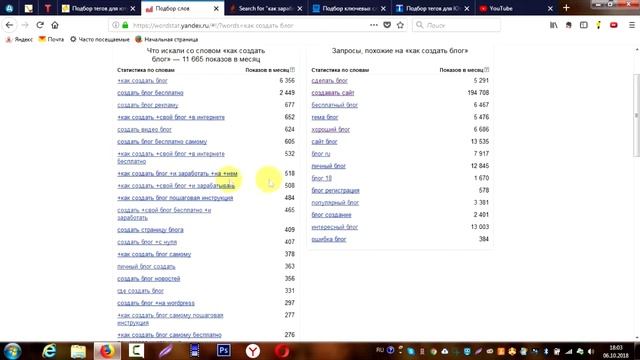640x360 pixels.
Task: Open similar query "блог ru"
Action: pyautogui.click(x=321, y=154)
